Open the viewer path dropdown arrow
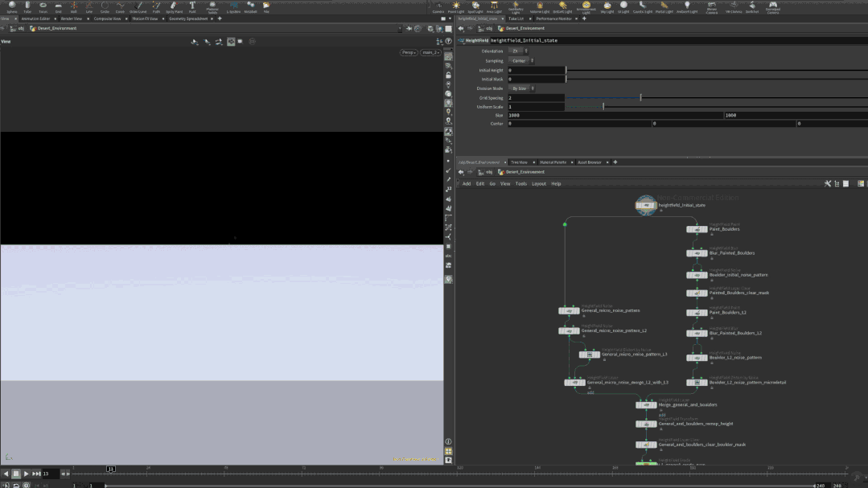868x488 pixels. point(400,29)
